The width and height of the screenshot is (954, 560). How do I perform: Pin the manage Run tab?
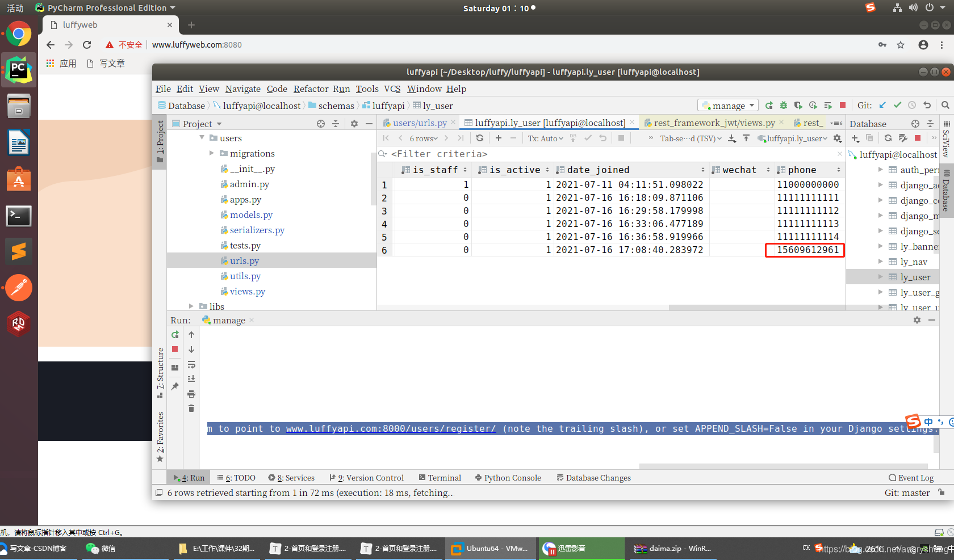pyautogui.click(x=175, y=386)
